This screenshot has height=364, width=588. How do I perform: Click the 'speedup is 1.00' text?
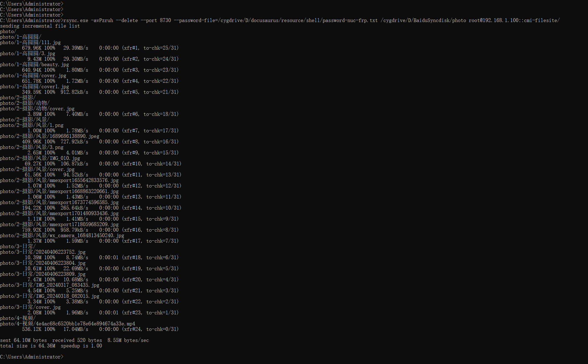(81, 346)
